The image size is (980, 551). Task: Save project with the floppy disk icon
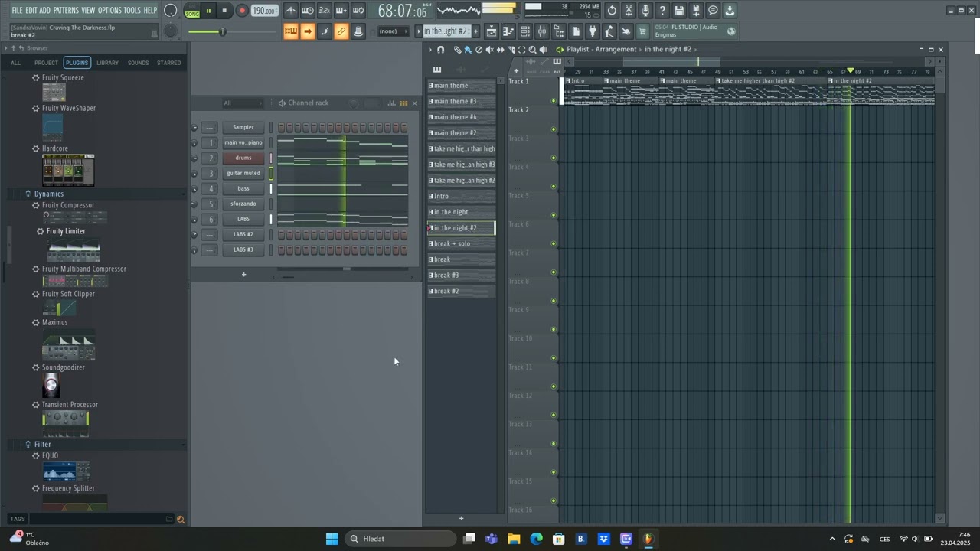tap(679, 11)
